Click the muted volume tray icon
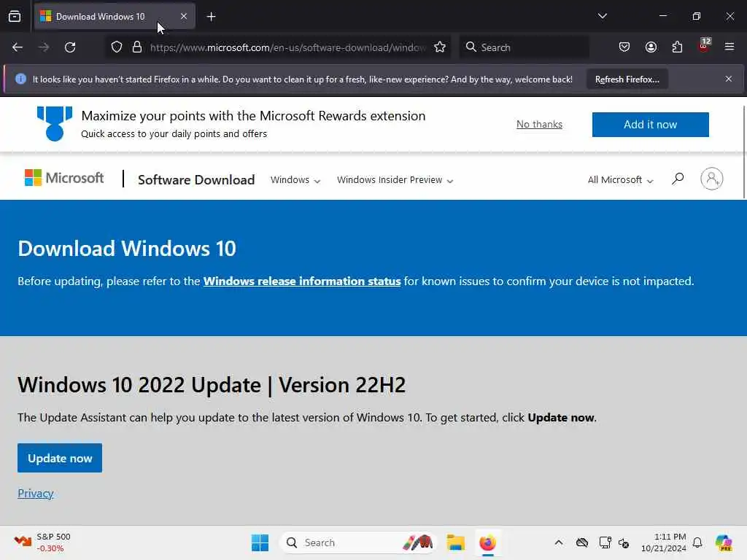 click(624, 542)
